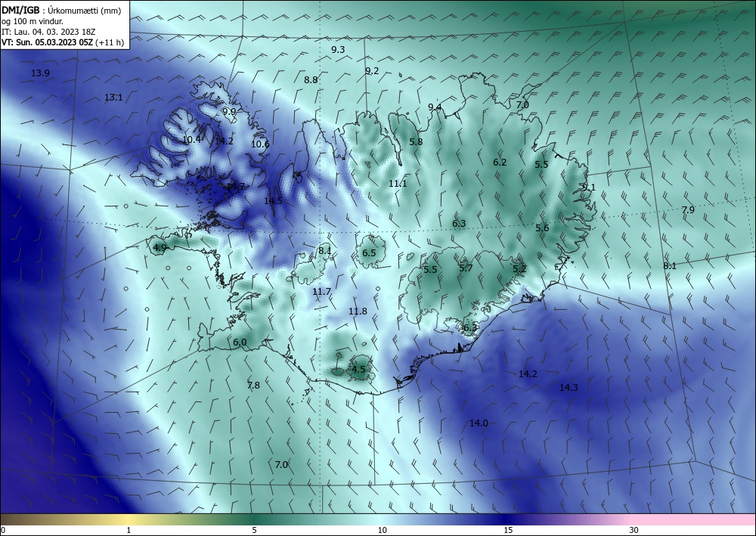Select the 6.2 map value
756x536 pixels.
[500, 163]
